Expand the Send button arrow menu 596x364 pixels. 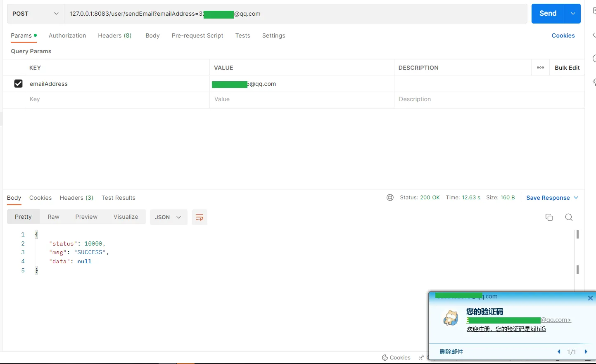(x=573, y=14)
